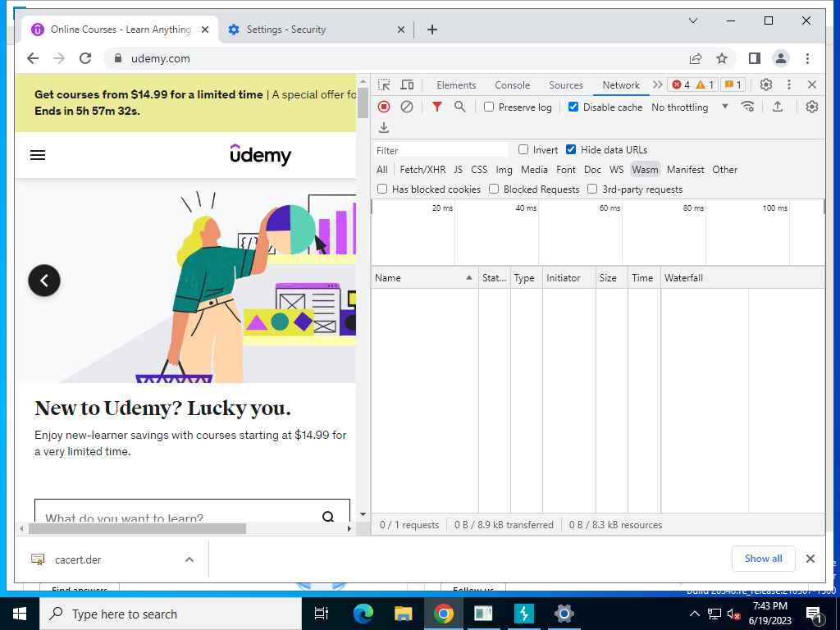Open the No throttling dropdown
This screenshot has height=630, width=840.
tap(690, 107)
